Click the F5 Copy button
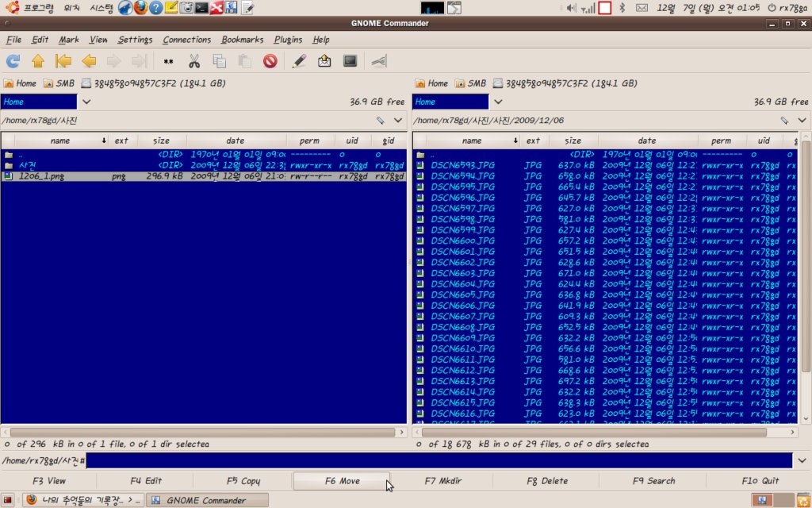The image size is (812, 508). click(243, 481)
